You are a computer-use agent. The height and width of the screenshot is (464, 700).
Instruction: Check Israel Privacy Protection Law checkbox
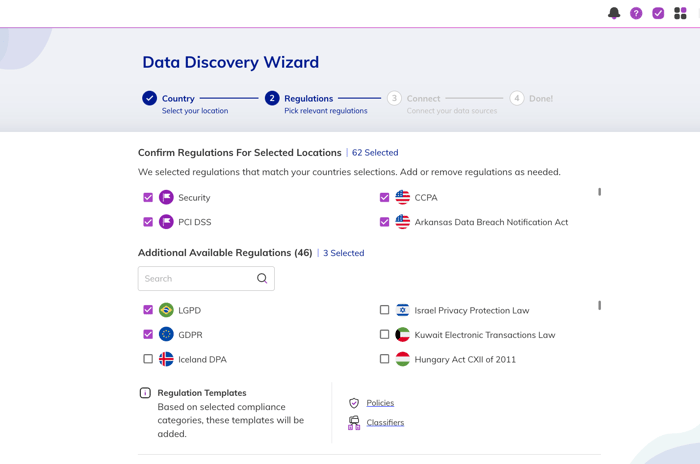pos(384,309)
